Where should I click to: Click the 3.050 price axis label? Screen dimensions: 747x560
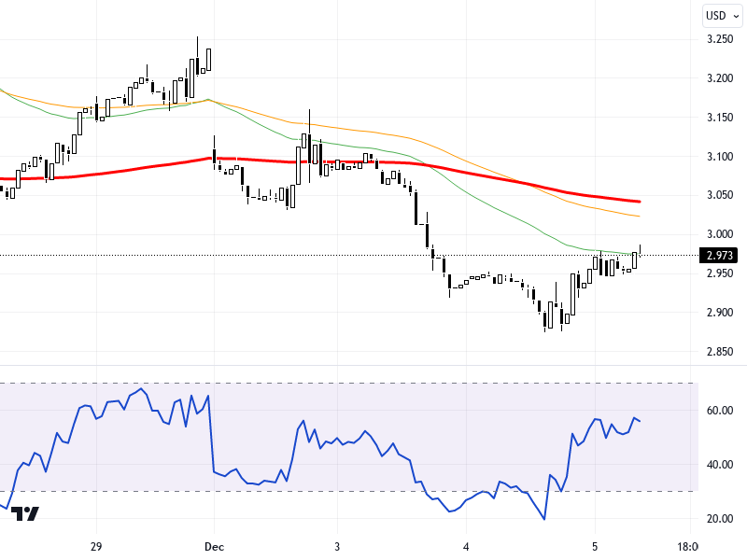click(x=720, y=195)
